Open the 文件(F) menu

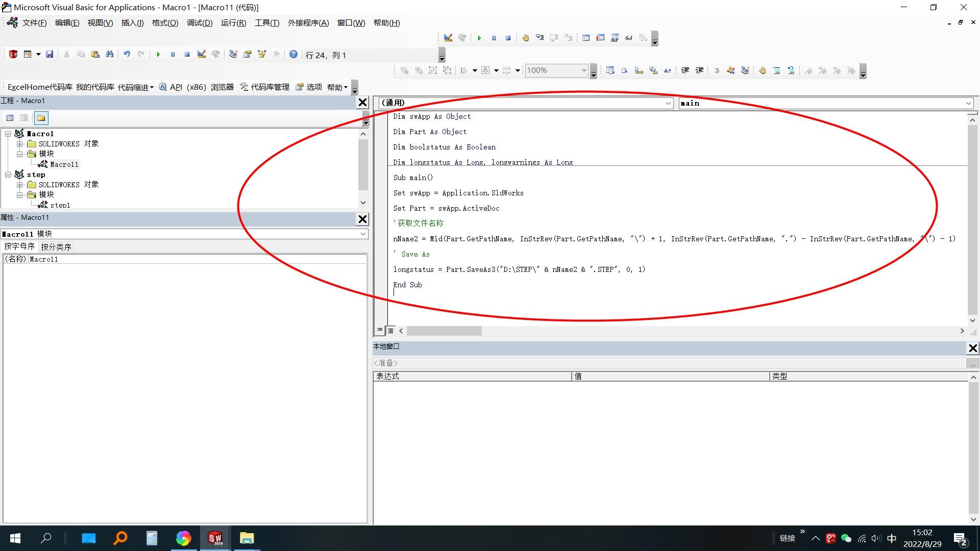34,23
